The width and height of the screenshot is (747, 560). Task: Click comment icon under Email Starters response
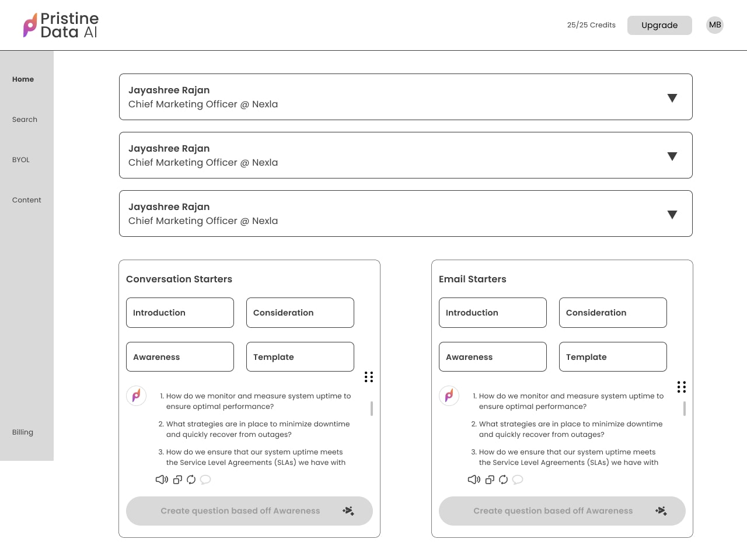click(518, 480)
